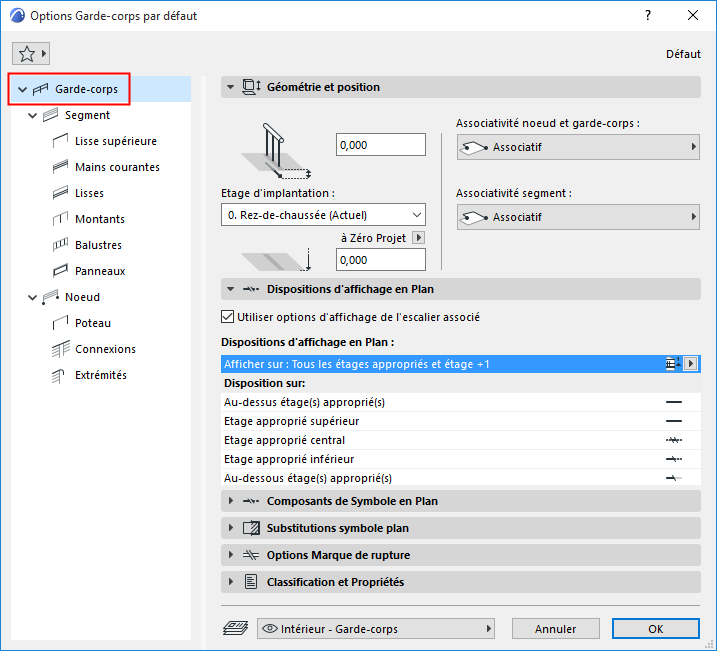Collapse Géométrie et position panel
717x651 pixels.
point(230,87)
